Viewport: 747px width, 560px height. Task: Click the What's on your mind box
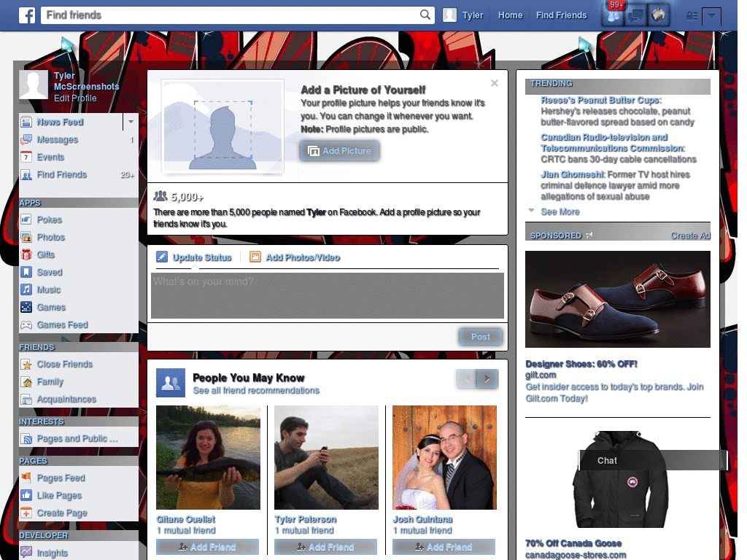coord(328,295)
